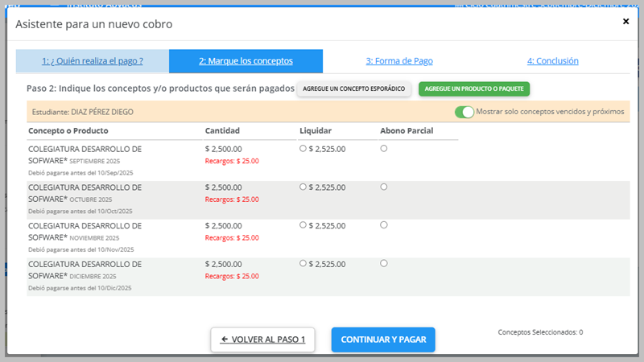
Task: Select Liquidar $2,525.00 for Octubre 2025
Action: [x=303, y=187]
